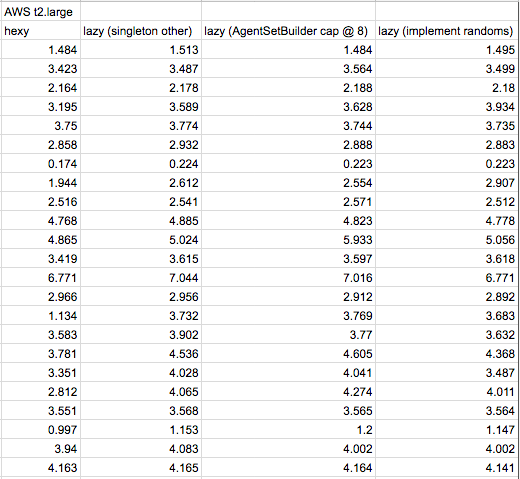Viewport: 520px width, 479px height.
Task: Select the cell showing 2.178
Action: coord(141,88)
